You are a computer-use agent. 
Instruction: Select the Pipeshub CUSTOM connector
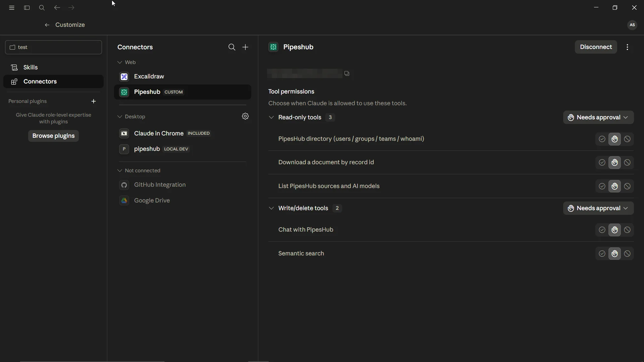[182, 92]
